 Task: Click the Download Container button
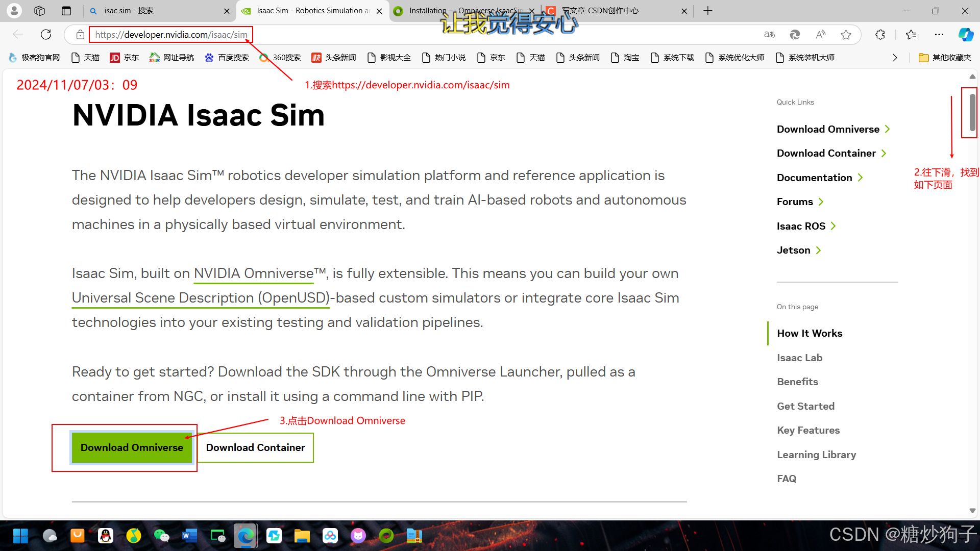[255, 447]
